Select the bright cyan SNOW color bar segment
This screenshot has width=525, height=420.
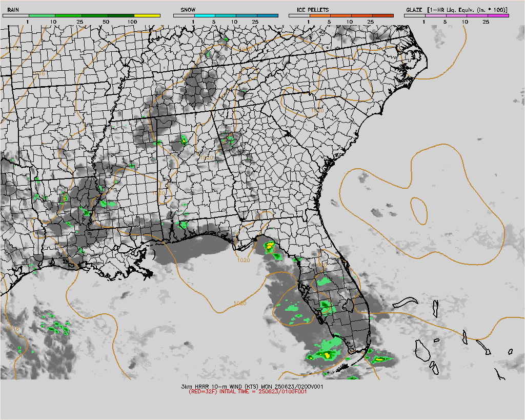point(205,15)
